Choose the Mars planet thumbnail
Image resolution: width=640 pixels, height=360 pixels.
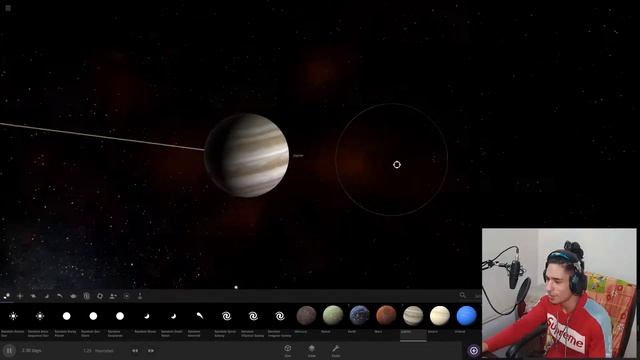click(x=386, y=316)
